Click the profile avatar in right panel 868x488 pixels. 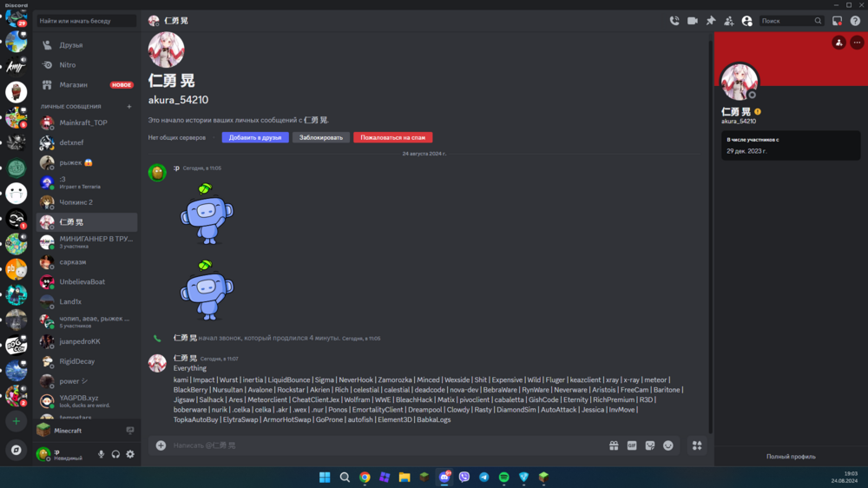[739, 82]
